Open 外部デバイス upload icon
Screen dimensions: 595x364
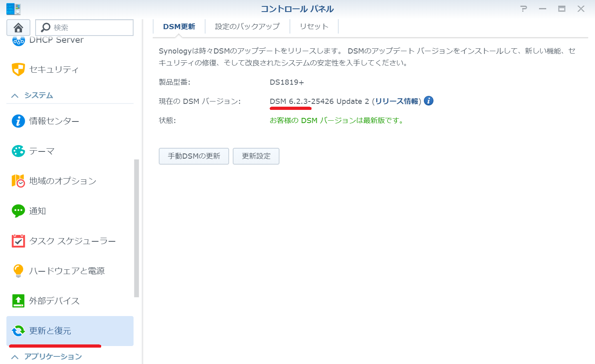pyautogui.click(x=18, y=301)
